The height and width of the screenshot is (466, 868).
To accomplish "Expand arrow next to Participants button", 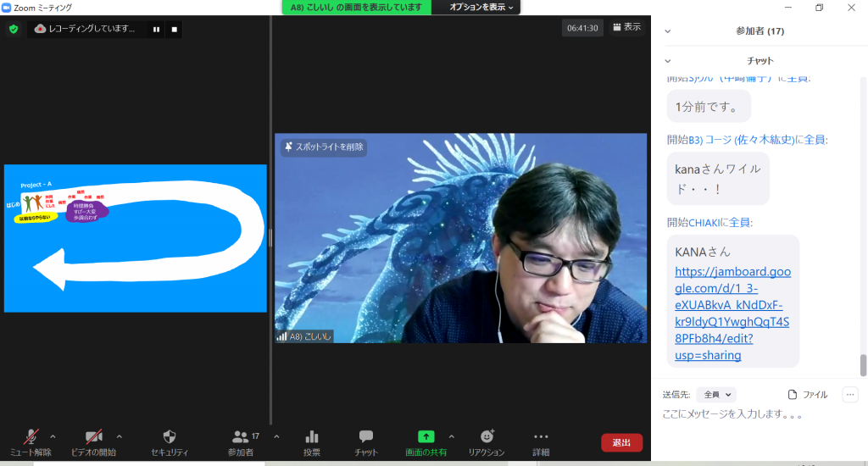I will click(x=276, y=436).
